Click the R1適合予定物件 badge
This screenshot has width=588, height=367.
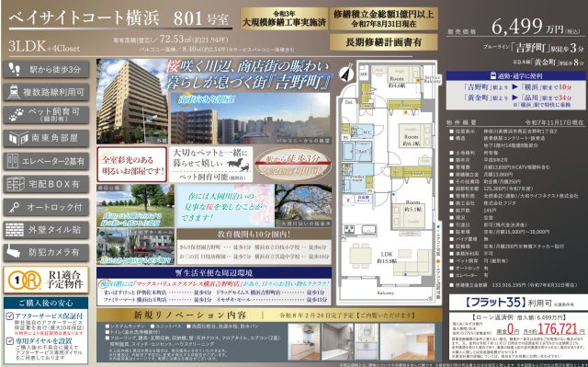(46, 280)
